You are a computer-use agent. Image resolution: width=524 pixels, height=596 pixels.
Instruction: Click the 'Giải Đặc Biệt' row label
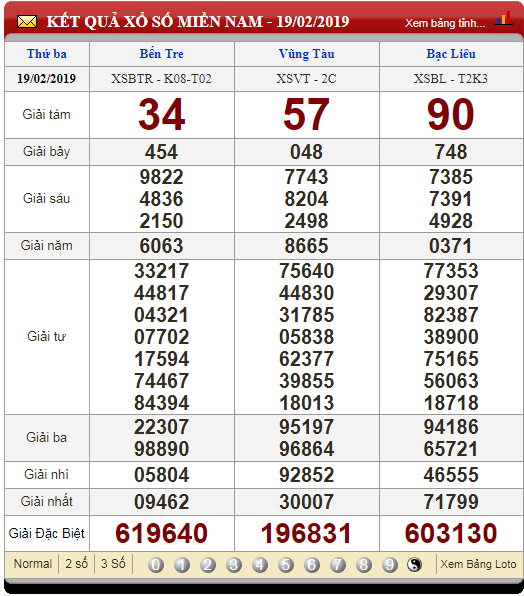(x=46, y=534)
